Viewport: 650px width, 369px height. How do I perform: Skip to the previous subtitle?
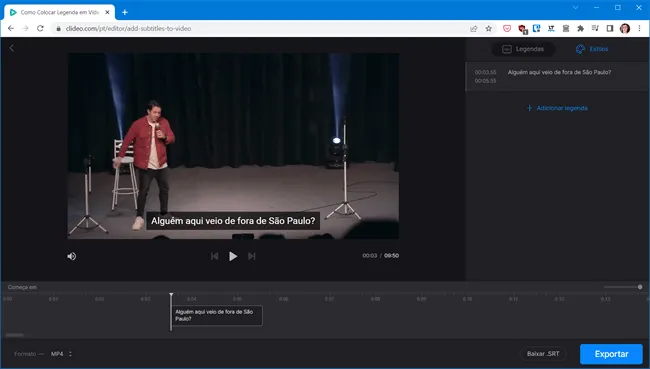(214, 256)
